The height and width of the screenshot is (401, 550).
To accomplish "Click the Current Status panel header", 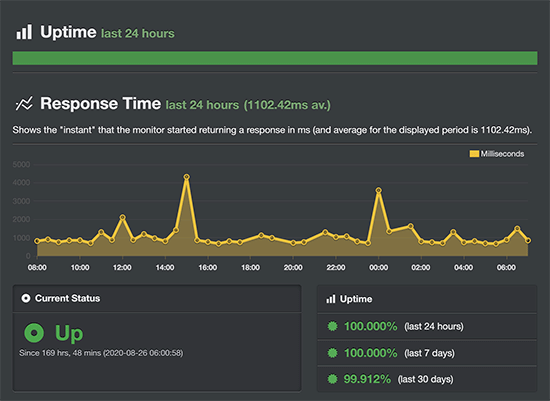I will point(157,299).
